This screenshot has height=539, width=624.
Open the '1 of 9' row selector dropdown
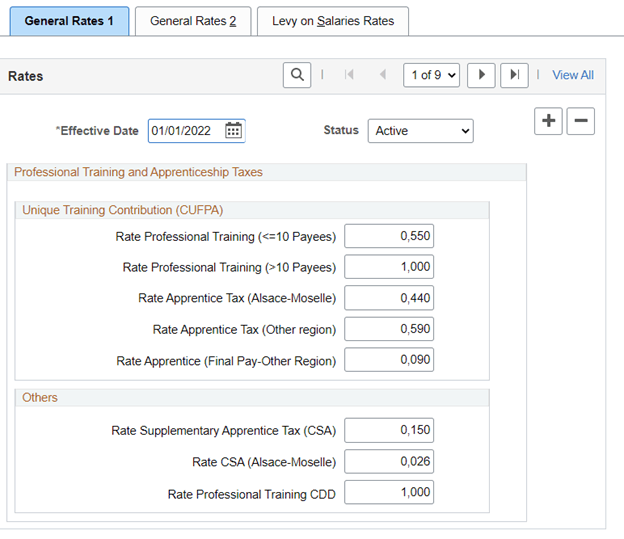(x=431, y=75)
